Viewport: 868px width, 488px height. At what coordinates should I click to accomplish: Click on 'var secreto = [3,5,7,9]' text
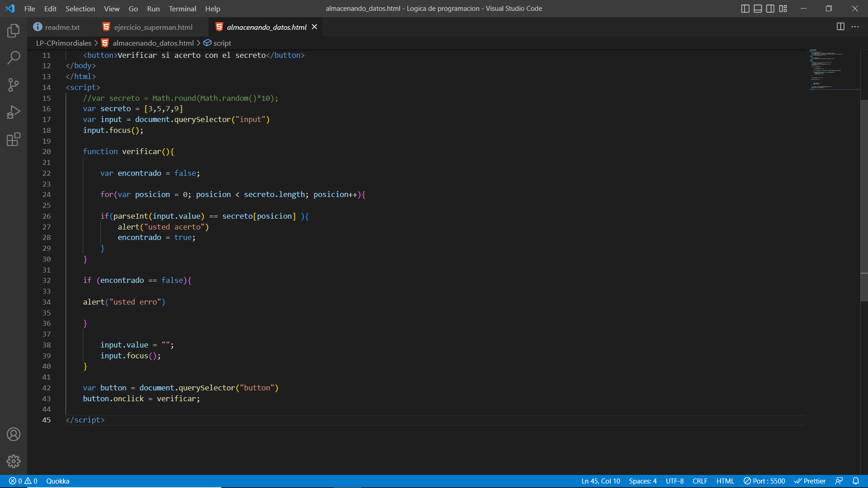click(x=133, y=109)
